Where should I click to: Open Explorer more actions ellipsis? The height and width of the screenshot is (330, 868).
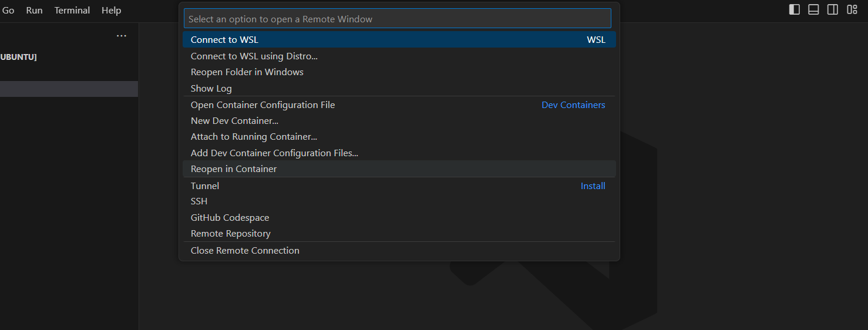122,36
